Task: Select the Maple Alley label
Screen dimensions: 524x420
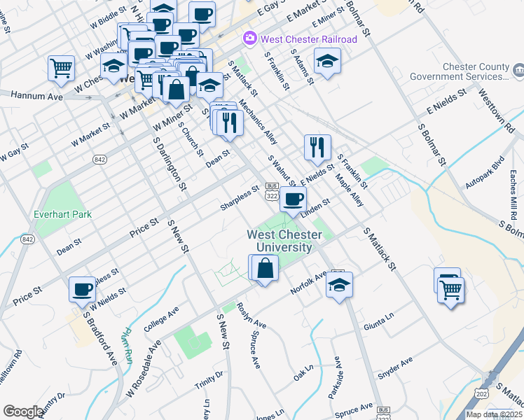Action: point(350,190)
